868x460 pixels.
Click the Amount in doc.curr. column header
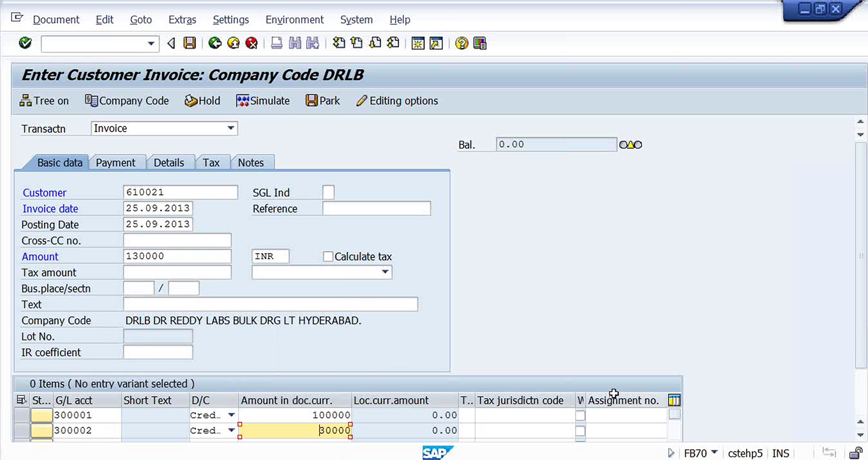[x=295, y=401]
